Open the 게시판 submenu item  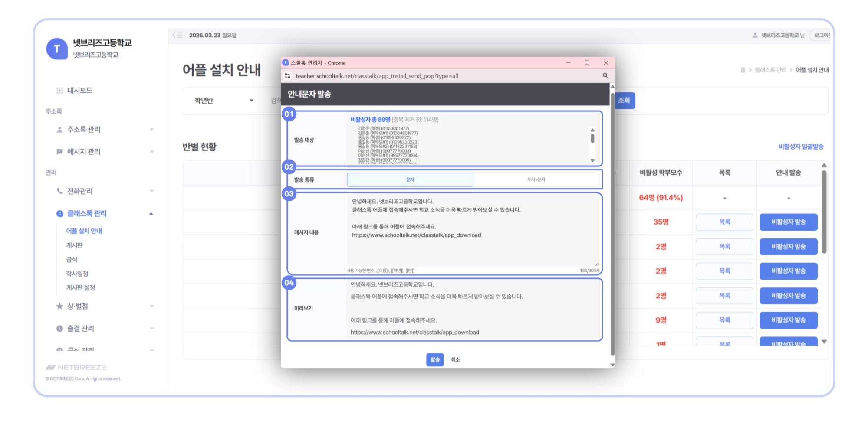[74, 245]
